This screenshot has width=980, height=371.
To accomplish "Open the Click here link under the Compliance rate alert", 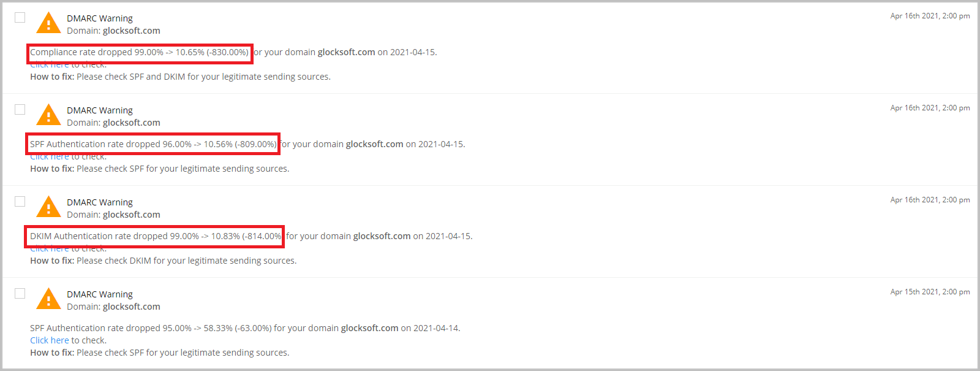I will tap(50, 65).
